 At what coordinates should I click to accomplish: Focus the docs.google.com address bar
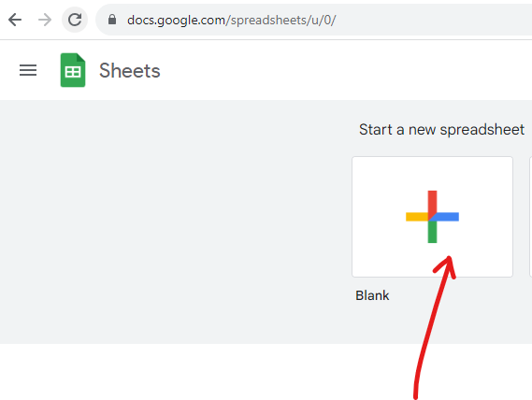tap(314, 20)
